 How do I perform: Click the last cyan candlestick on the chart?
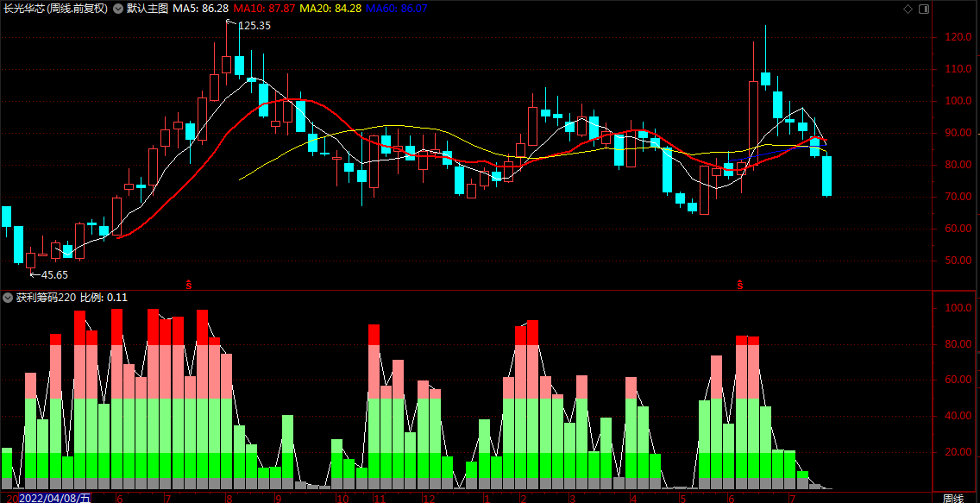(x=826, y=176)
